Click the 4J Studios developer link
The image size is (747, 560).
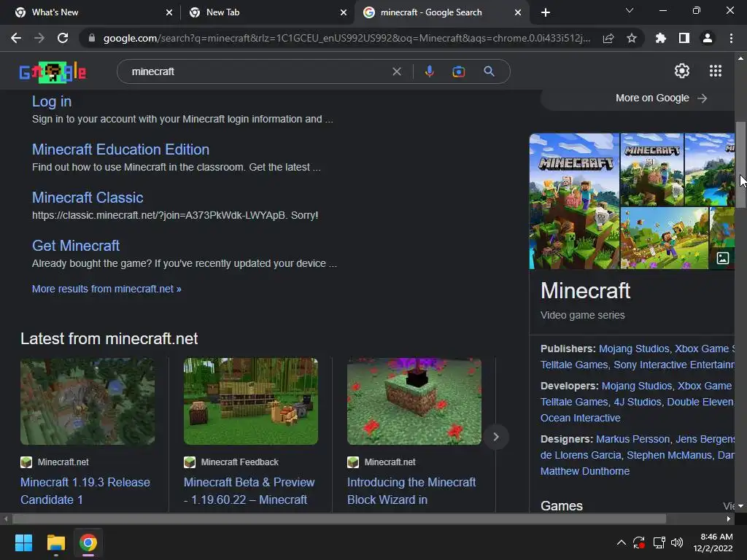tap(638, 402)
